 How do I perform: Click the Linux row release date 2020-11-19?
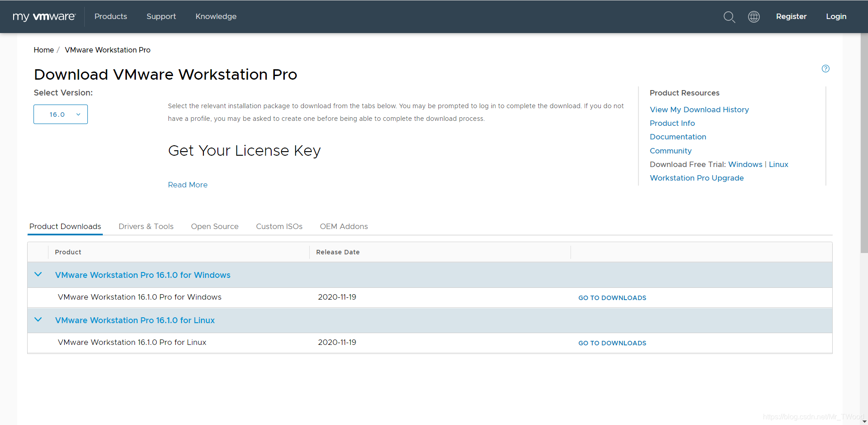click(337, 342)
